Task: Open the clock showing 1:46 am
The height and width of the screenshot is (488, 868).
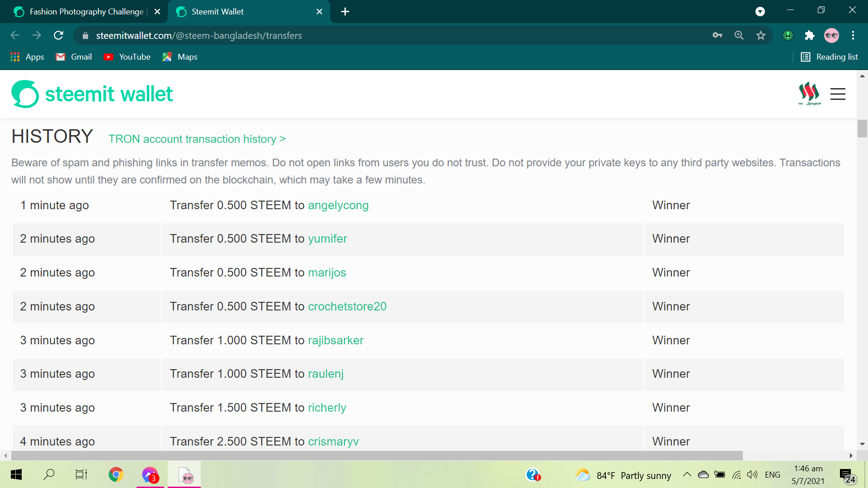Action: pyautogui.click(x=808, y=474)
